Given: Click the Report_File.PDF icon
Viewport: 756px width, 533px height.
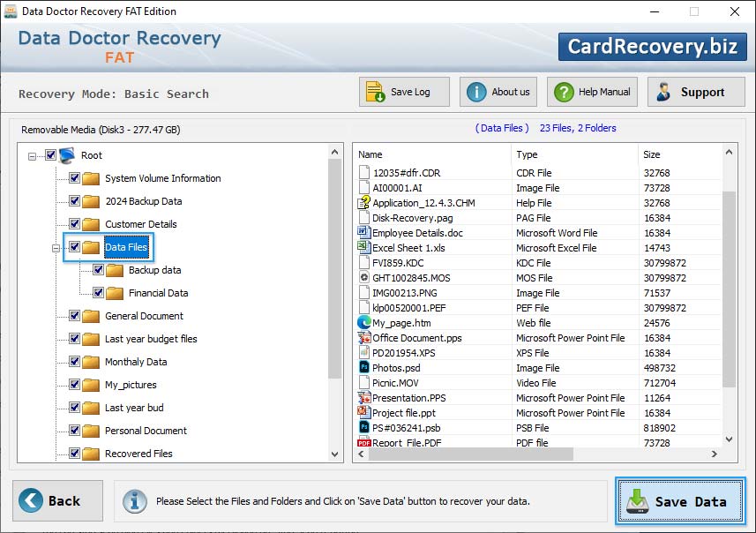Looking at the screenshot, I should click(364, 442).
